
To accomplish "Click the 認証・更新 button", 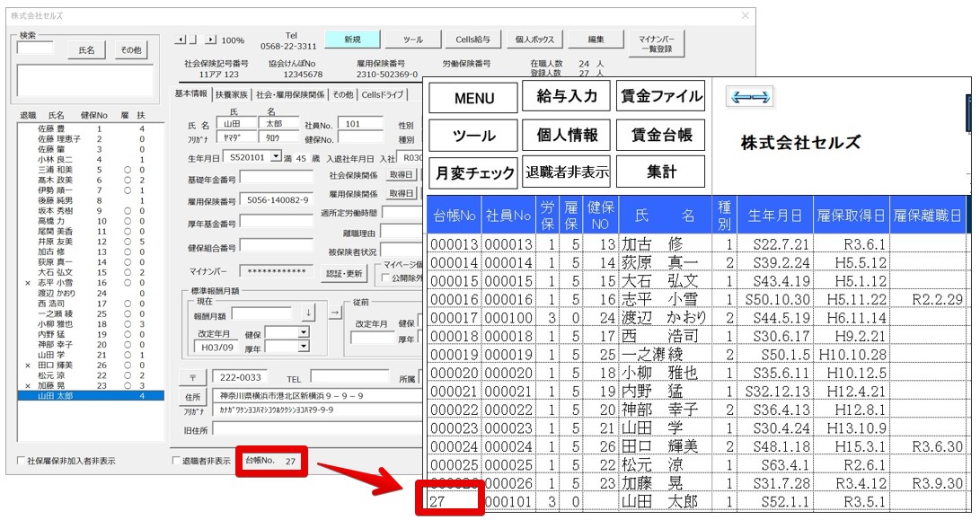I will [x=344, y=274].
